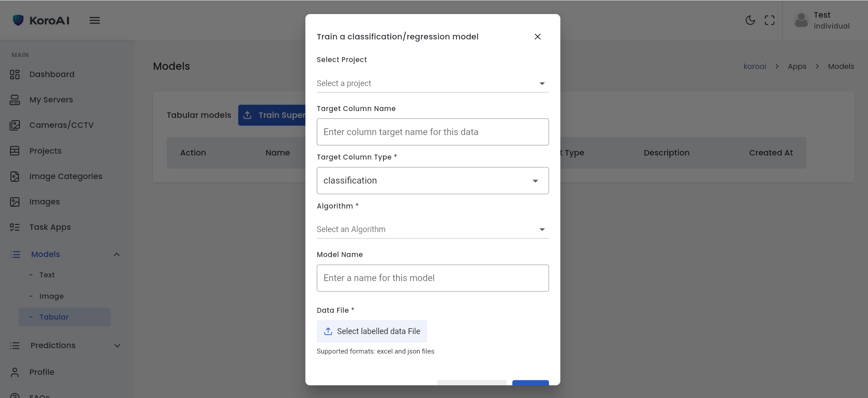Expand the Predictions sidebar section
Viewport: 868px width, 398px height.
[117, 345]
